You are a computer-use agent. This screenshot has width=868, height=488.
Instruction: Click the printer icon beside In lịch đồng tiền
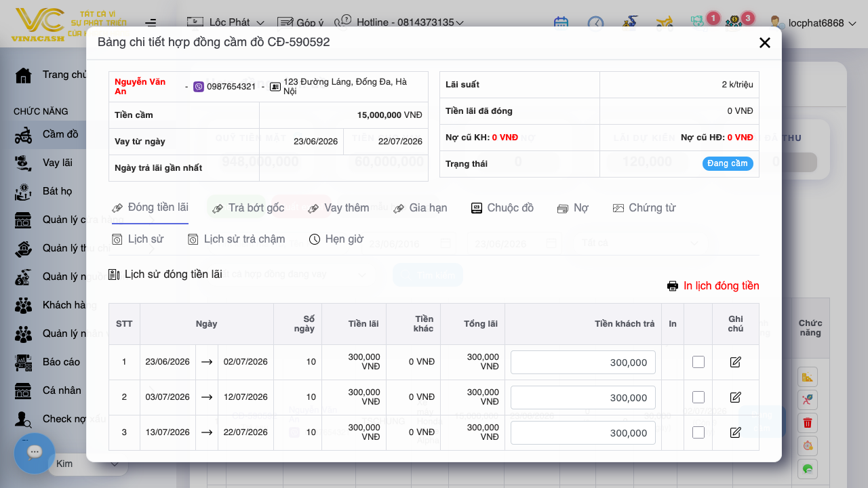point(673,286)
